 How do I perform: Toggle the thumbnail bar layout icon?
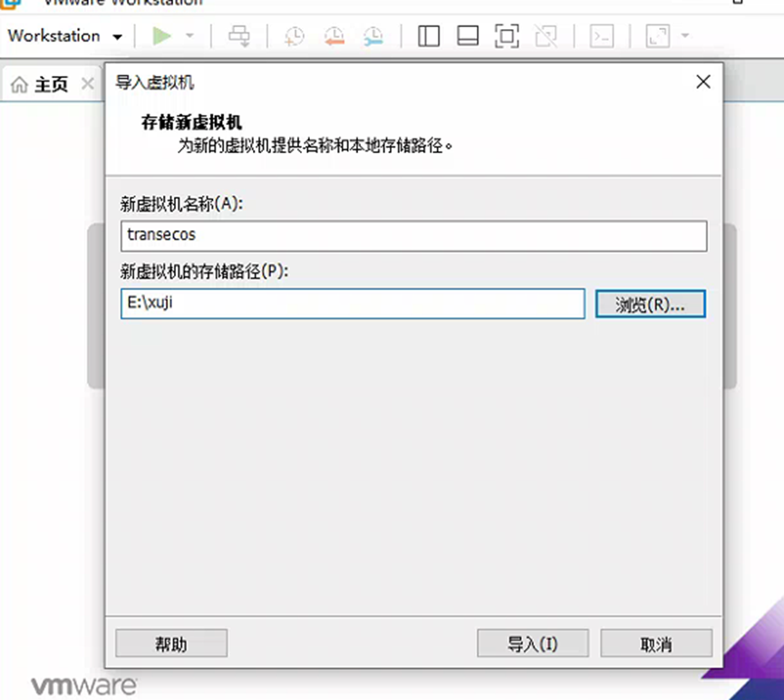pos(468,36)
